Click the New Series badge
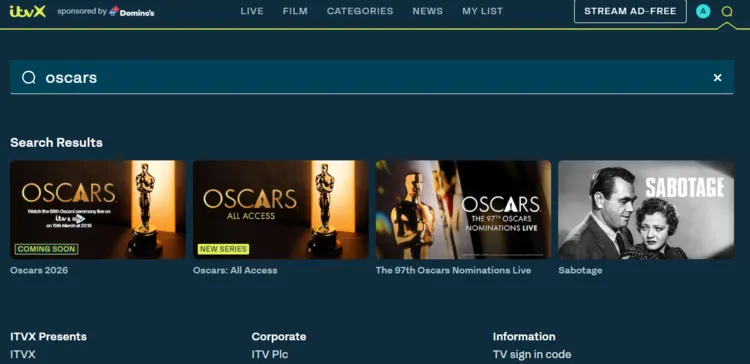This screenshot has height=364, width=750. click(x=223, y=249)
